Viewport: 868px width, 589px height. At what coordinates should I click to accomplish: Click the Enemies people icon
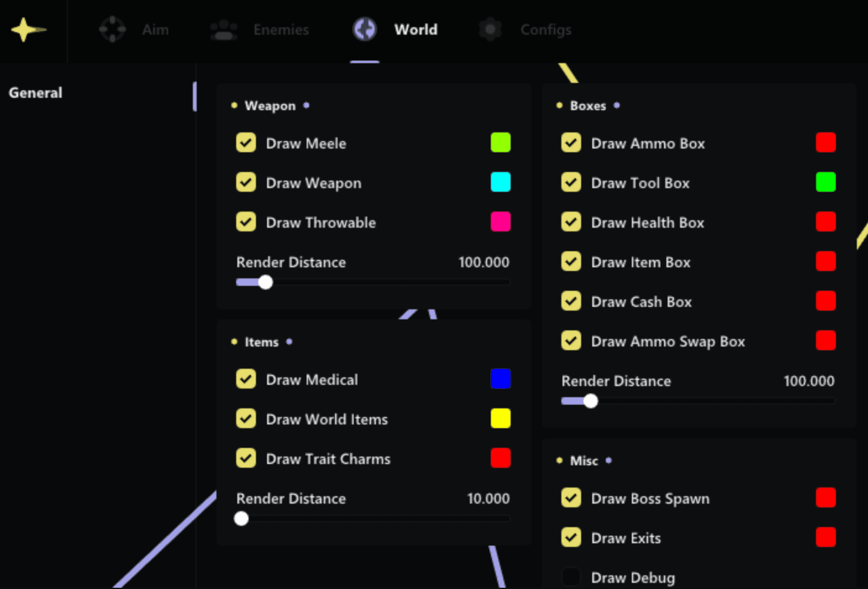point(224,30)
